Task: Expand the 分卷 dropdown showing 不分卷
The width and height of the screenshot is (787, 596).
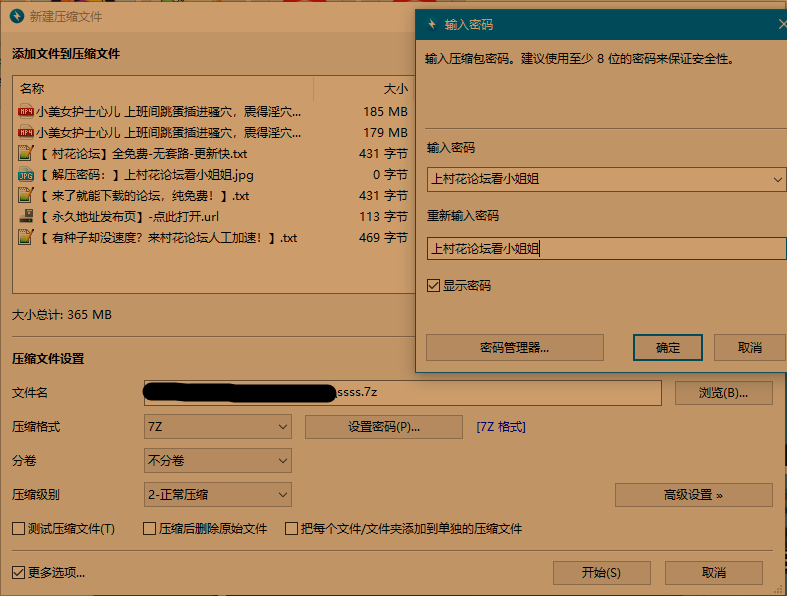Action: point(218,461)
